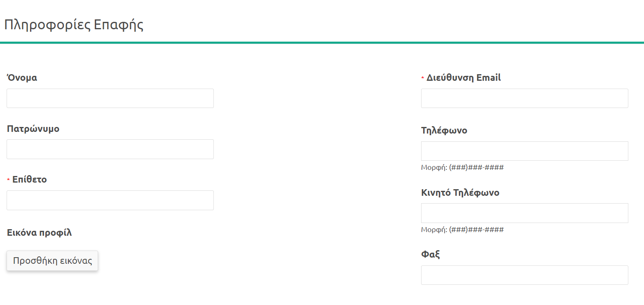
Task: Select the Επίθετο text field
Action: pos(110,200)
